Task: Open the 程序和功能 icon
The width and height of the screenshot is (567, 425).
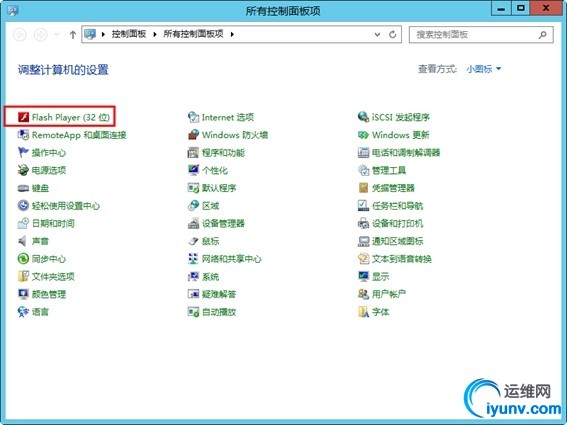Action: (x=193, y=152)
